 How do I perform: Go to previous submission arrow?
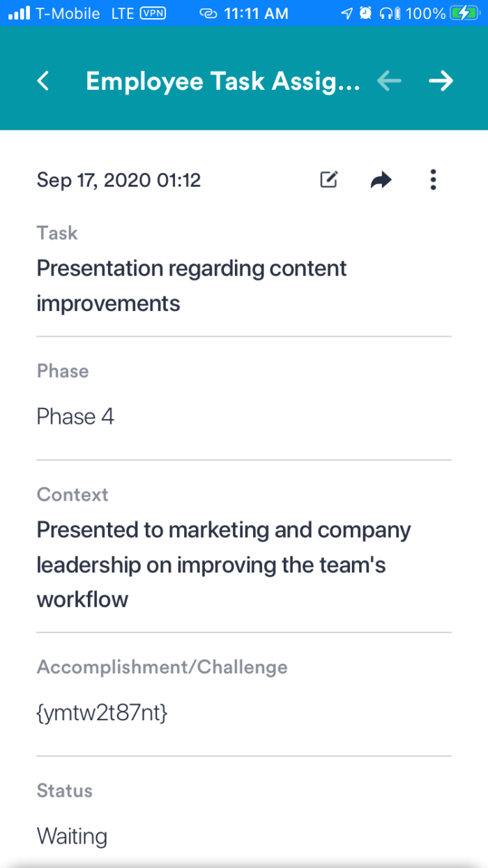point(389,82)
